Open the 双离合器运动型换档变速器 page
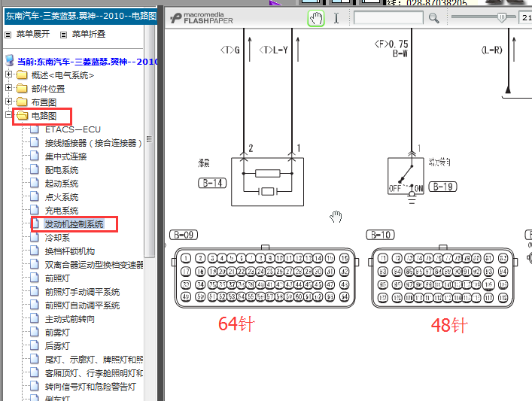 click(94, 265)
